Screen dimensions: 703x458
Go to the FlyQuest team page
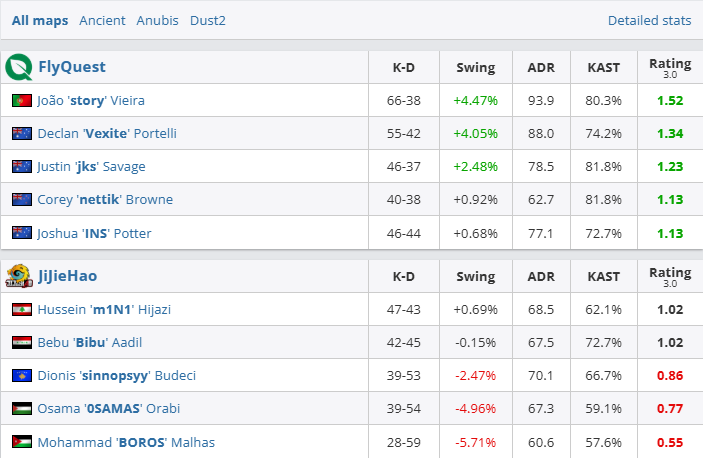coord(71,67)
